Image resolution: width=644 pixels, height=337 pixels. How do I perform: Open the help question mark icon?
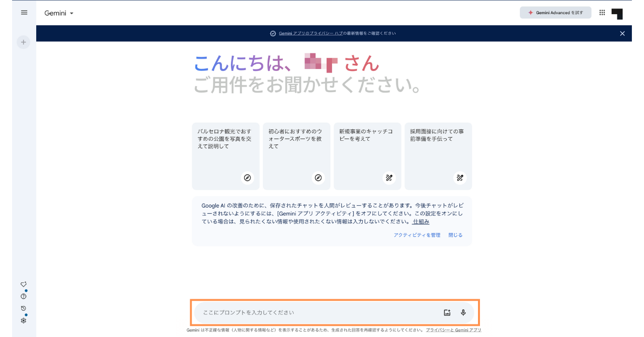pos(23,296)
